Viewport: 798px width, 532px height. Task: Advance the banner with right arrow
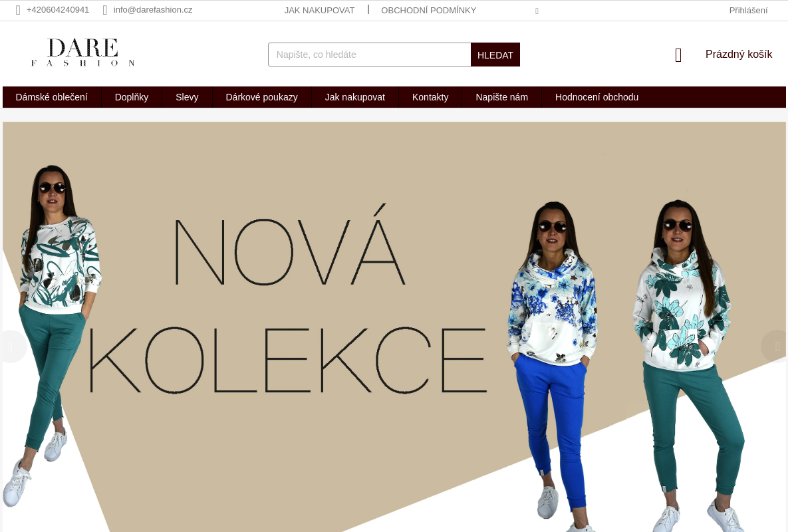[776, 346]
